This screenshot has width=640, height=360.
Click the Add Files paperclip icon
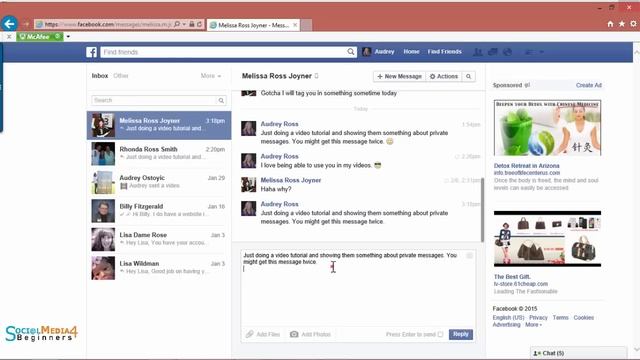point(249,334)
